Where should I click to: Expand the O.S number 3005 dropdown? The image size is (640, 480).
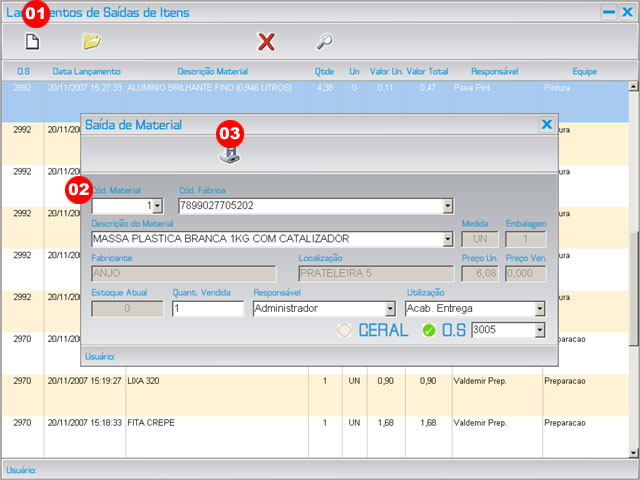point(540,330)
